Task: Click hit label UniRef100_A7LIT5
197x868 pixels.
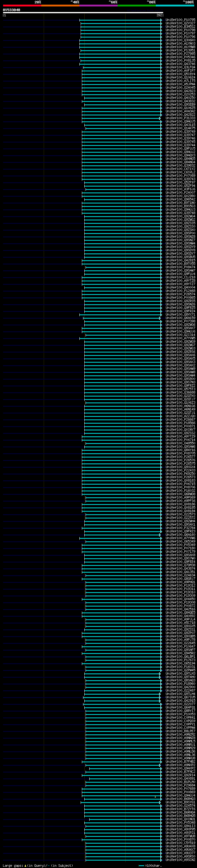Action: 180,81
